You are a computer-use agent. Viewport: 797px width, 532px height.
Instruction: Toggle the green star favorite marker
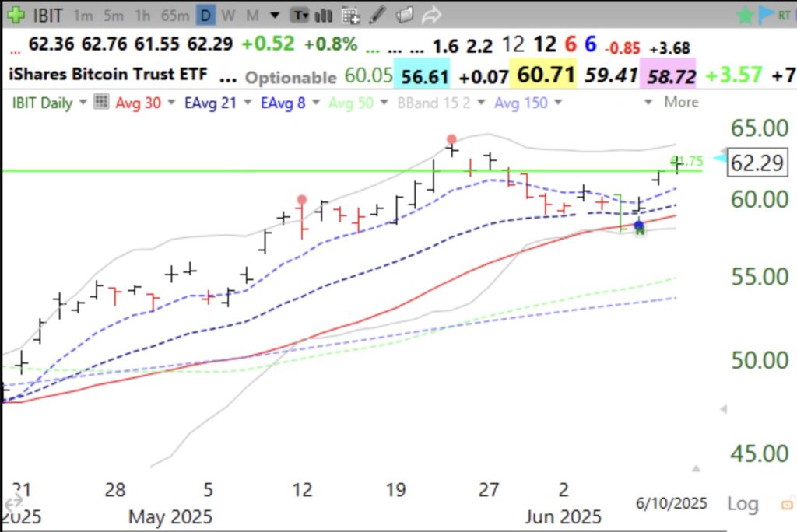pyautogui.click(x=743, y=14)
